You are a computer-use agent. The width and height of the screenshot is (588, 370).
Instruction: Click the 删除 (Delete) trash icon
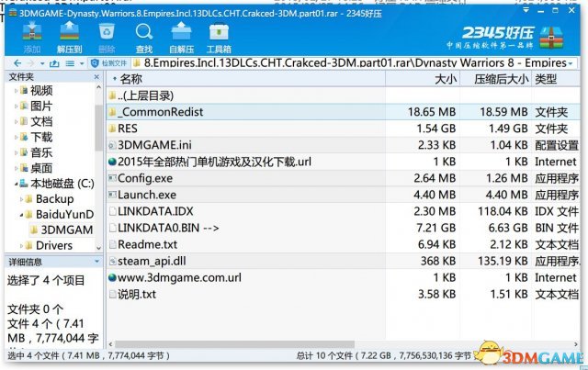(x=107, y=38)
